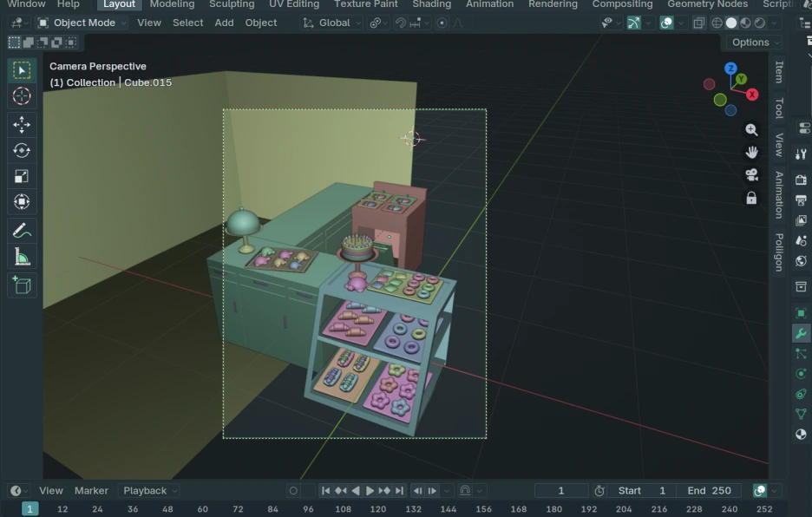Open the Polligon sidebar tab

(x=779, y=252)
